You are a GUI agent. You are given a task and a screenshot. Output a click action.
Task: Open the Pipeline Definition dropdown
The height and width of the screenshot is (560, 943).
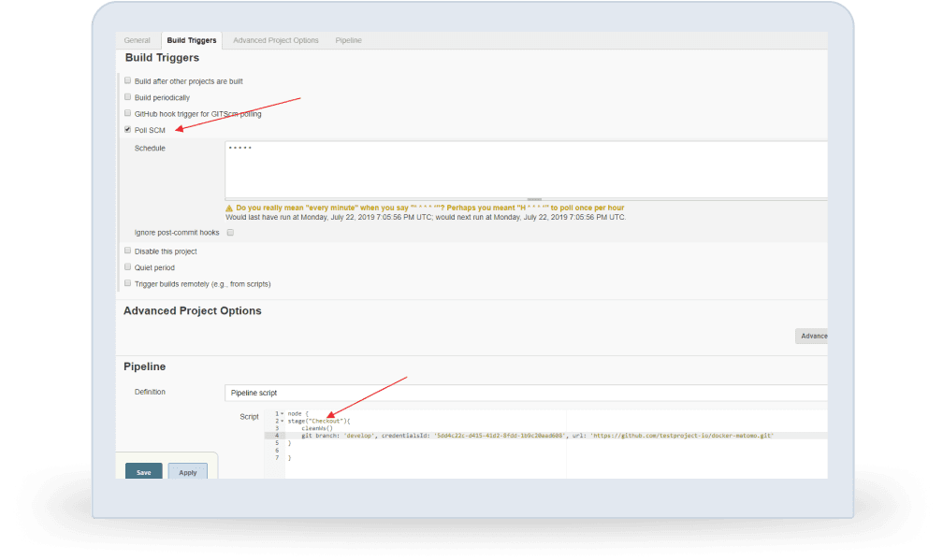(526, 393)
